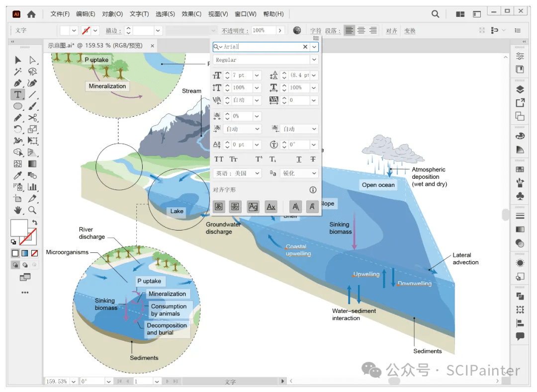
Task: Pick the Scissors tool in toolbox
Action: click(x=32, y=118)
